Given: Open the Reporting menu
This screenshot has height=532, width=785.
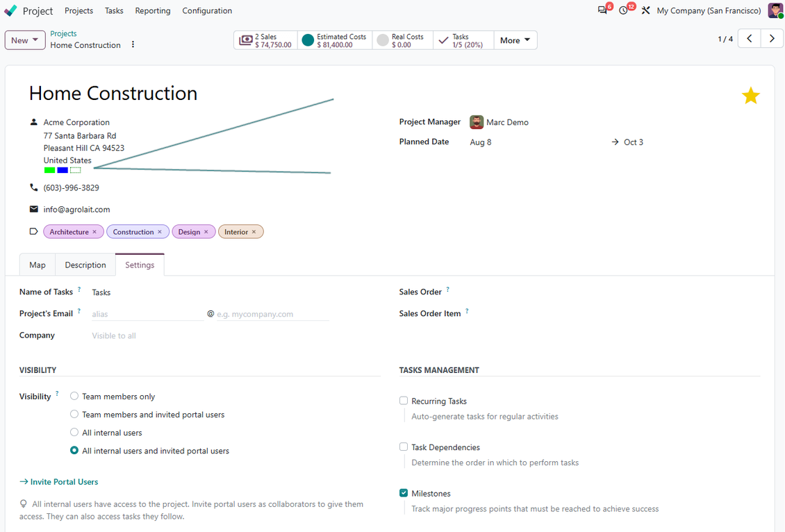Looking at the screenshot, I should click(x=153, y=10).
